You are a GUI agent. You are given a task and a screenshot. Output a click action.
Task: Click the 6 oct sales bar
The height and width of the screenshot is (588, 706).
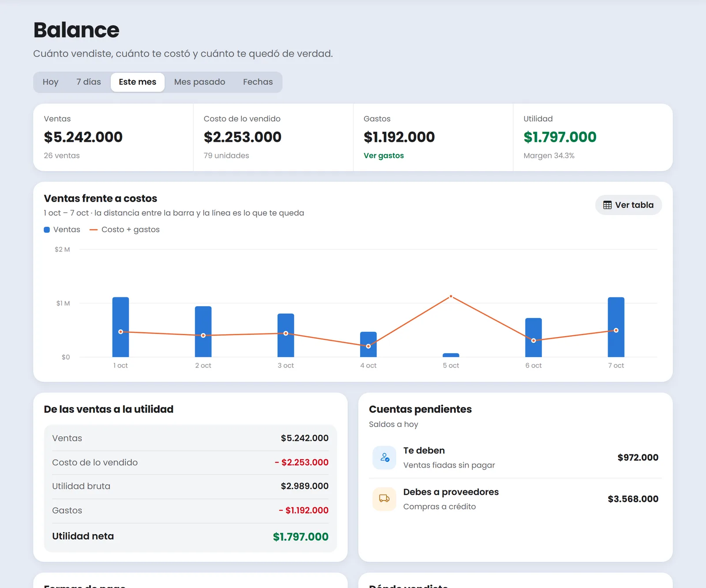(533, 337)
